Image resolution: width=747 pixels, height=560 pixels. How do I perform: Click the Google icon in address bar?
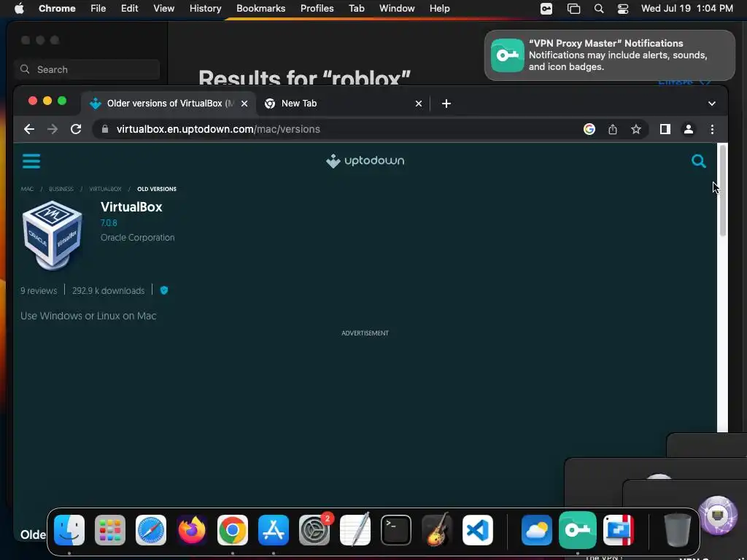[589, 129]
